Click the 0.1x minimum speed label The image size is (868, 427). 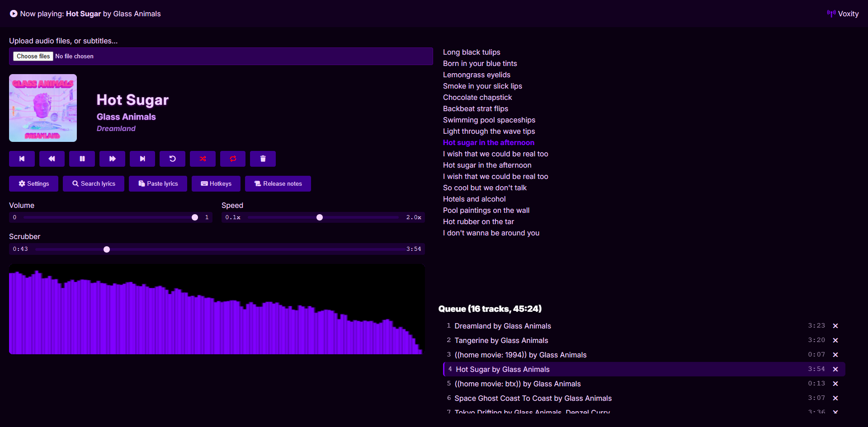233,217
